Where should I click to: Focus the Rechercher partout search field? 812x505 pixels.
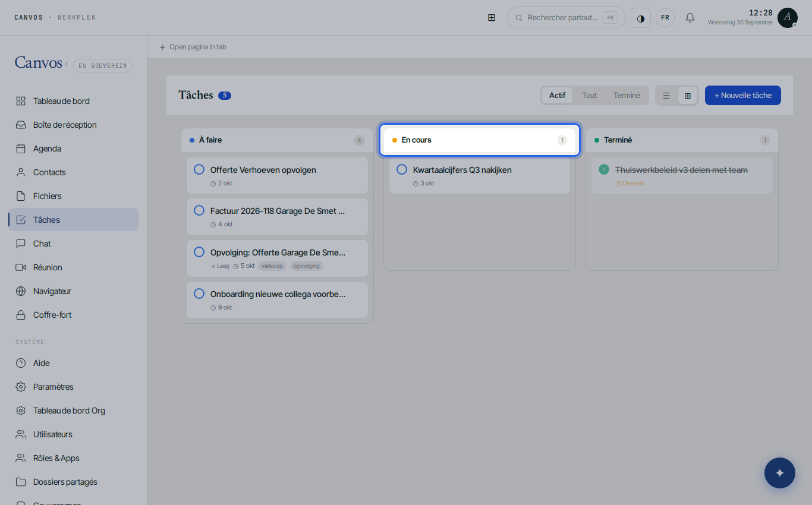coord(566,18)
